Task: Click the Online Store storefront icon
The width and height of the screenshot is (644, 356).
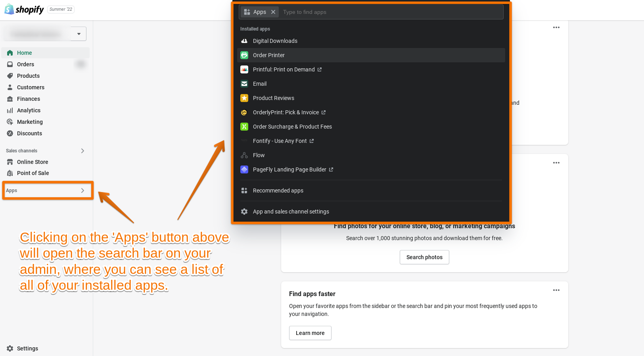Action: click(x=10, y=162)
